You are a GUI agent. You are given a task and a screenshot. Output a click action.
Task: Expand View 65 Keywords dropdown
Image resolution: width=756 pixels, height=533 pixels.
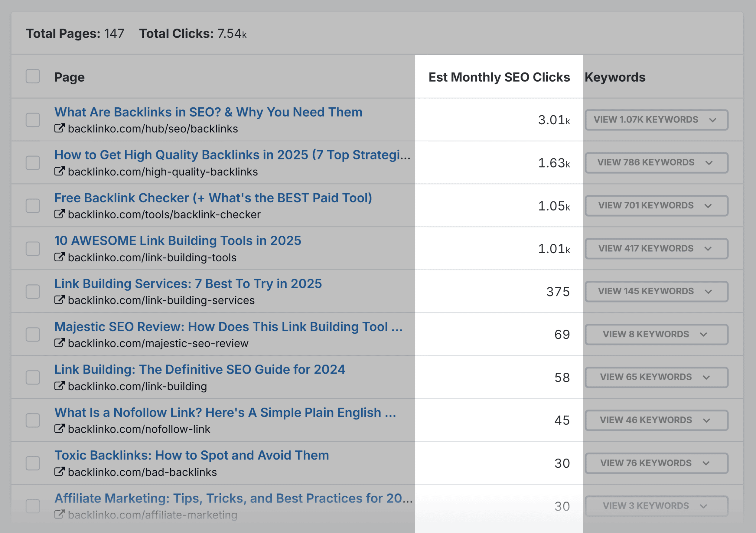tap(656, 378)
